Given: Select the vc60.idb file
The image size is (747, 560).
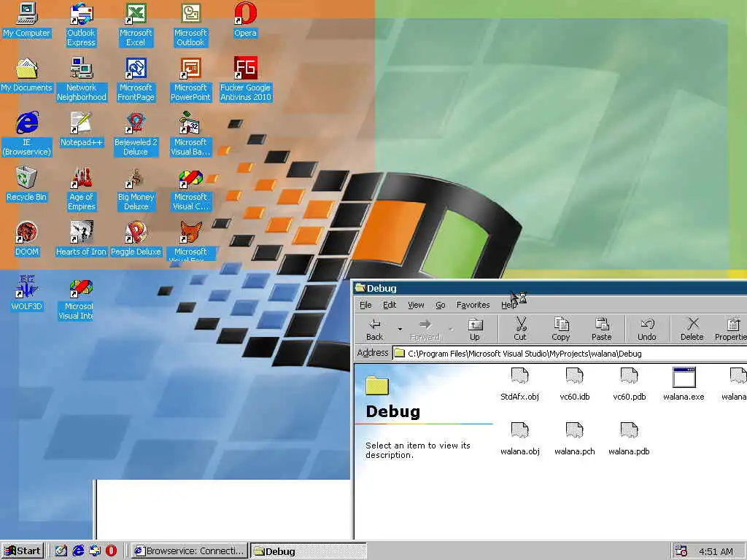Looking at the screenshot, I should coord(575,384).
